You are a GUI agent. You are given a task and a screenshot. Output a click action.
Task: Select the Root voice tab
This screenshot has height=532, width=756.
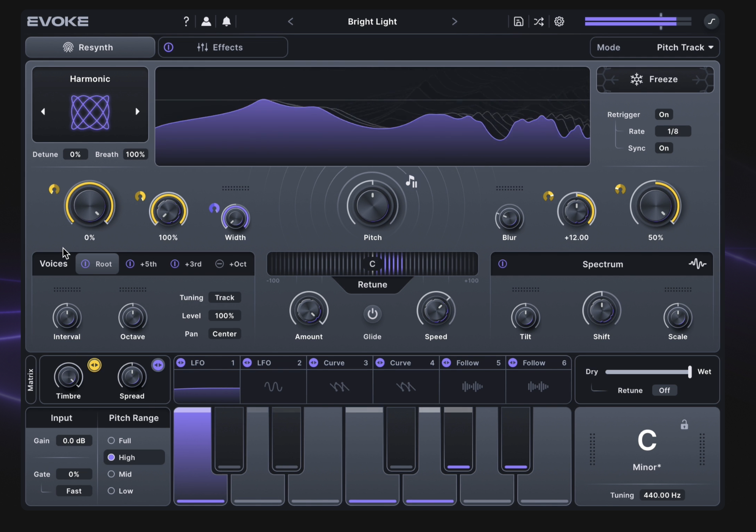pos(97,264)
